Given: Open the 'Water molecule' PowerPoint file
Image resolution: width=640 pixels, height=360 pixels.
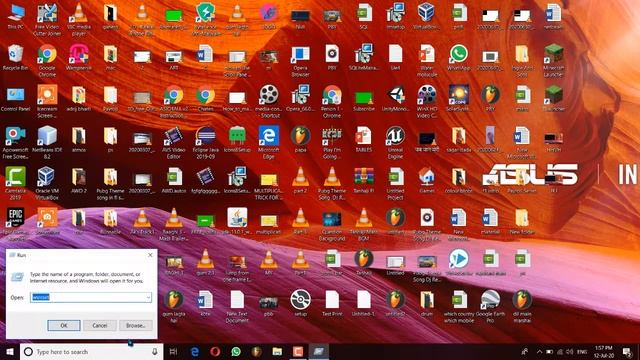Looking at the screenshot, I should [x=427, y=61].
